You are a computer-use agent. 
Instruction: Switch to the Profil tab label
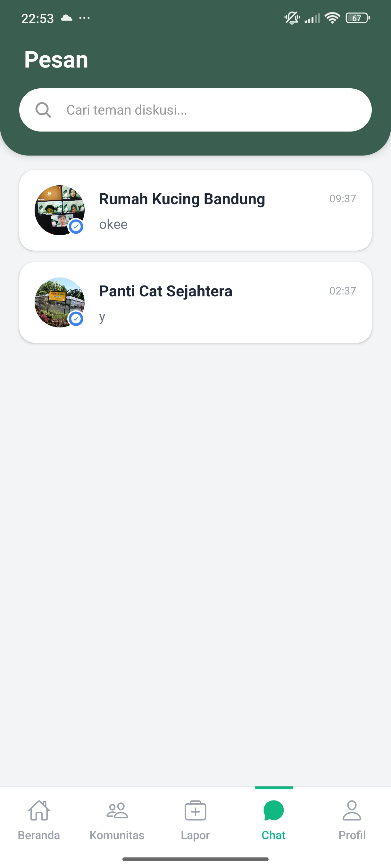tap(352, 835)
